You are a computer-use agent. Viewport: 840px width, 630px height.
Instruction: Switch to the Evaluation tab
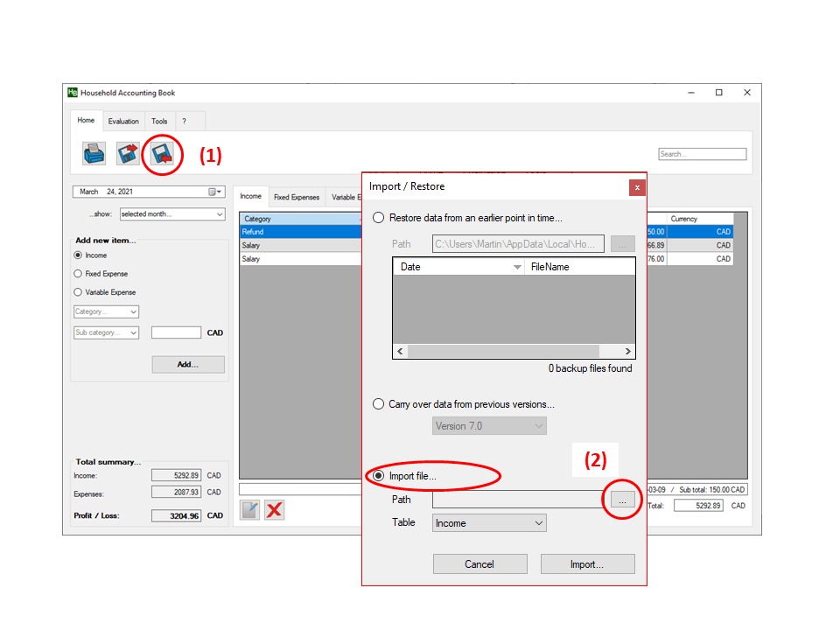pyautogui.click(x=123, y=122)
